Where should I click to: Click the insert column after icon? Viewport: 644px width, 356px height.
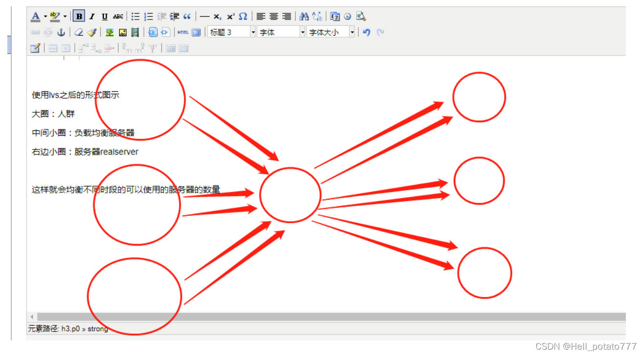click(x=140, y=48)
